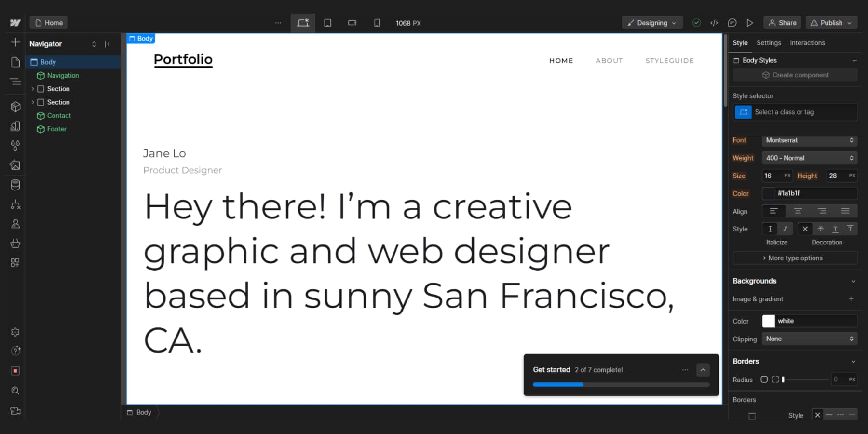Open the Montserrat font family dropdown
Image resolution: width=868 pixels, height=434 pixels.
click(809, 140)
